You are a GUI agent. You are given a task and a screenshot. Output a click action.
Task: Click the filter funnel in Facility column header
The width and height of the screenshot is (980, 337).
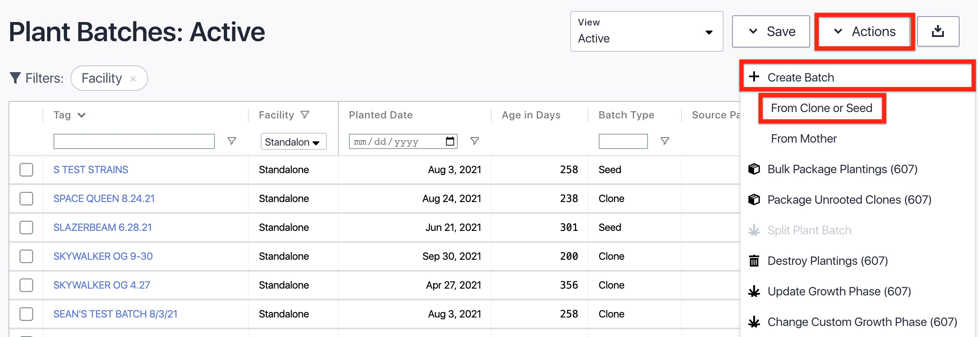(305, 115)
